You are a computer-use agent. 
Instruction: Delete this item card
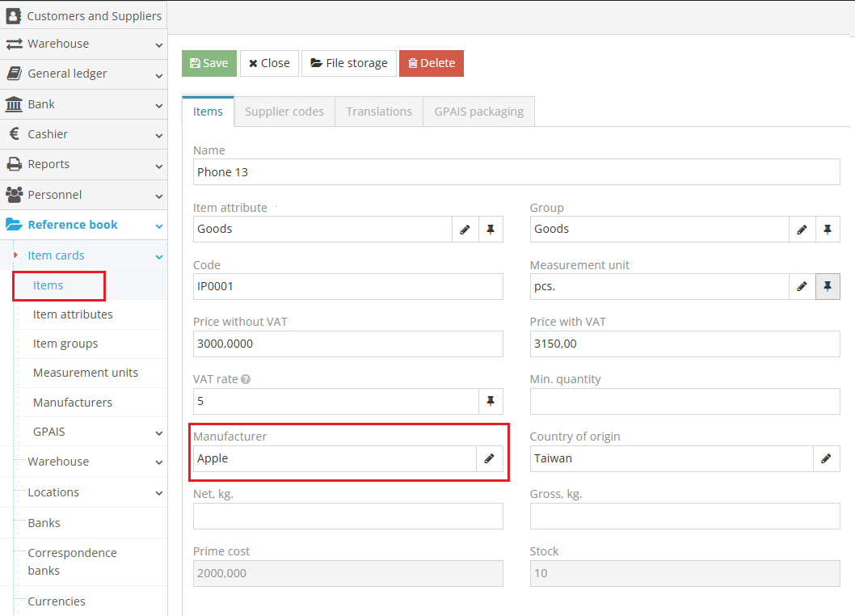point(431,62)
